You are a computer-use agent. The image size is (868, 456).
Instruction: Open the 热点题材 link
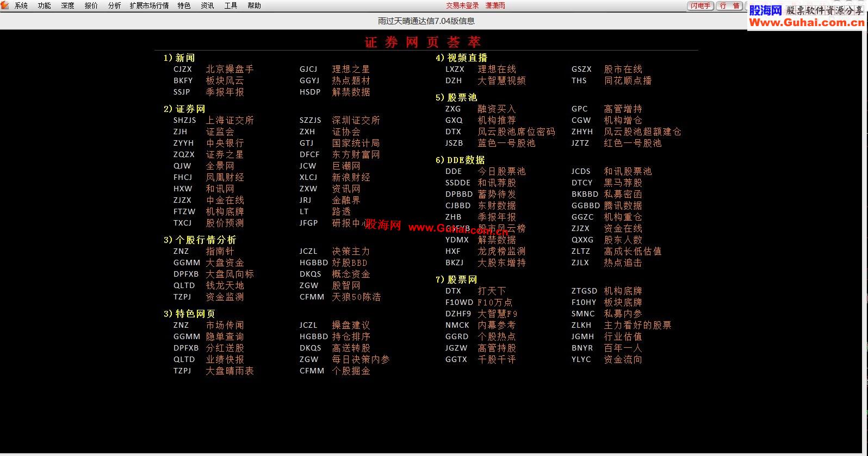[x=351, y=80]
